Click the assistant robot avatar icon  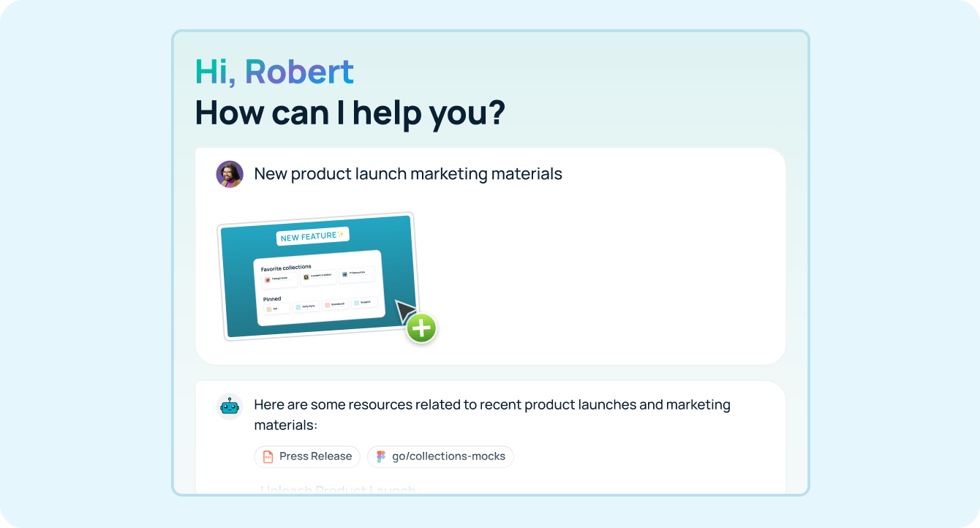[230, 406]
